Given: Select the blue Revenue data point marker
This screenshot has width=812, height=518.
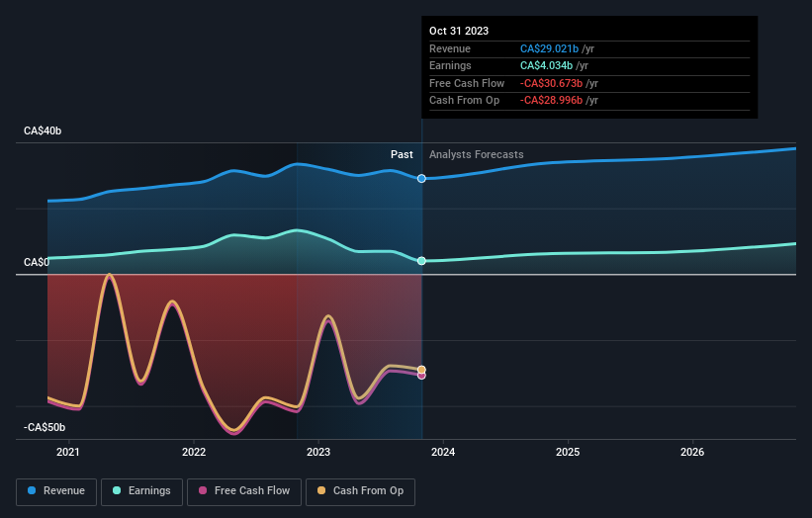Looking at the screenshot, I should click(421, 179).
